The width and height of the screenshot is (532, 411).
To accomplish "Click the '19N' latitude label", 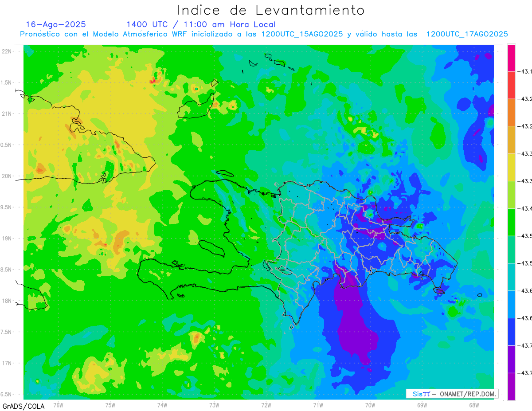I will tap(7, 238).
